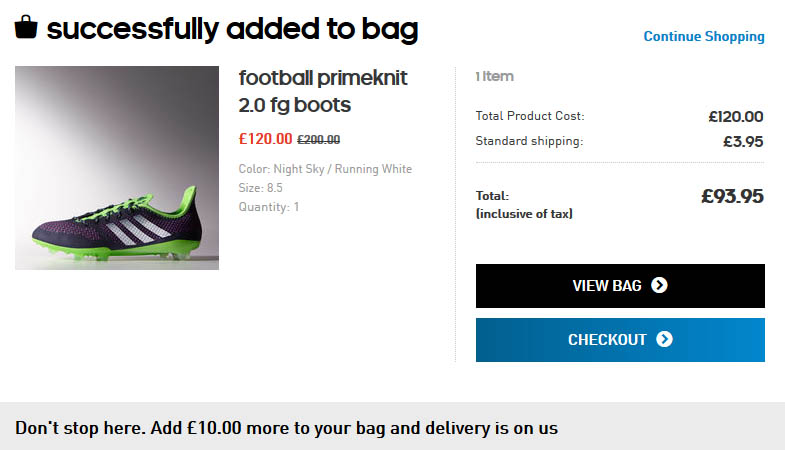This screenshot has height=450, width=785.
Task: Click the shopping bag icon in heading
Action: [x=26, y=27]
